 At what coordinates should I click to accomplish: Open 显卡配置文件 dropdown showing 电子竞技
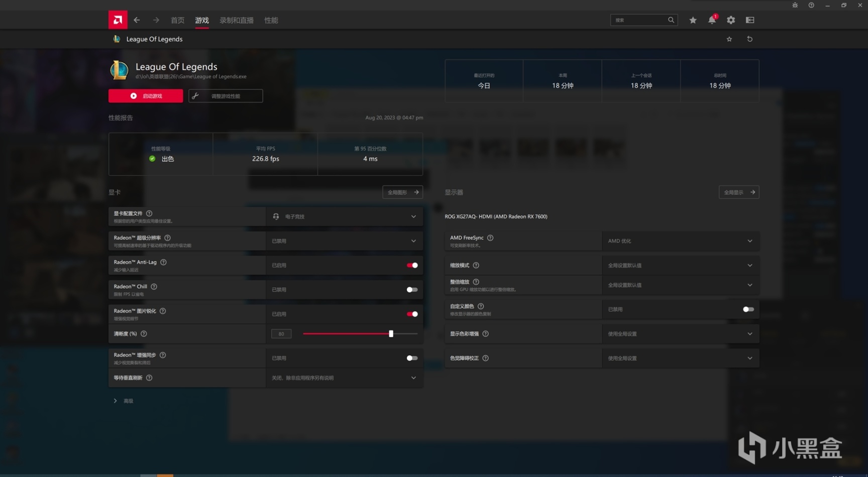(344, 216)
